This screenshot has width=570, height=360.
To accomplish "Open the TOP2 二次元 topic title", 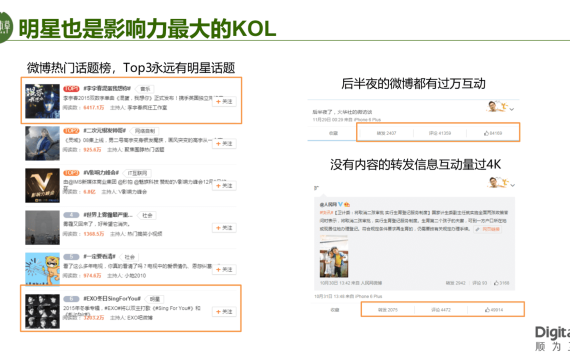I will (x=105, y=131).
